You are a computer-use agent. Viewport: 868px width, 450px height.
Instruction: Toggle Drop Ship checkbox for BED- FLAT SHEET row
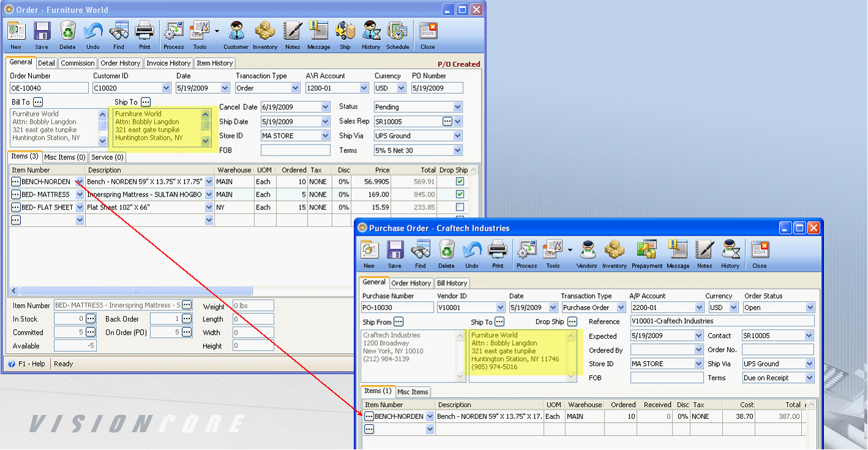tap(460, 208)
